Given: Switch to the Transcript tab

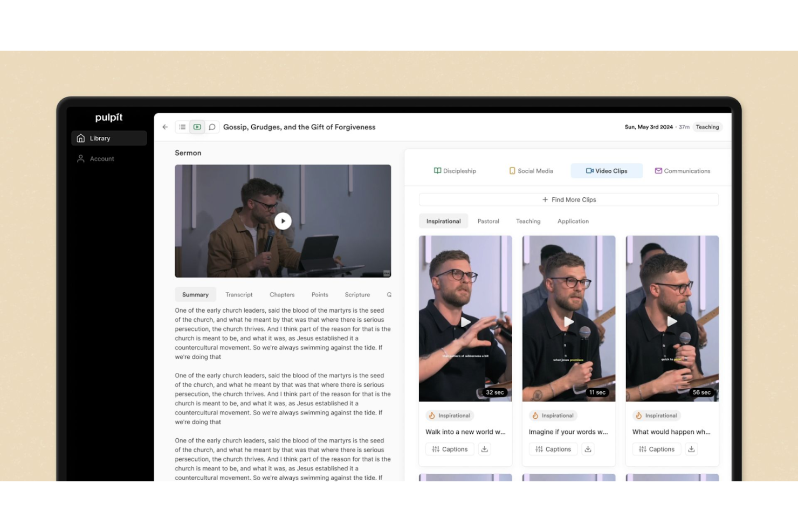Looking at the screenshot, I should pyautogui.click(x=239, y=294).
